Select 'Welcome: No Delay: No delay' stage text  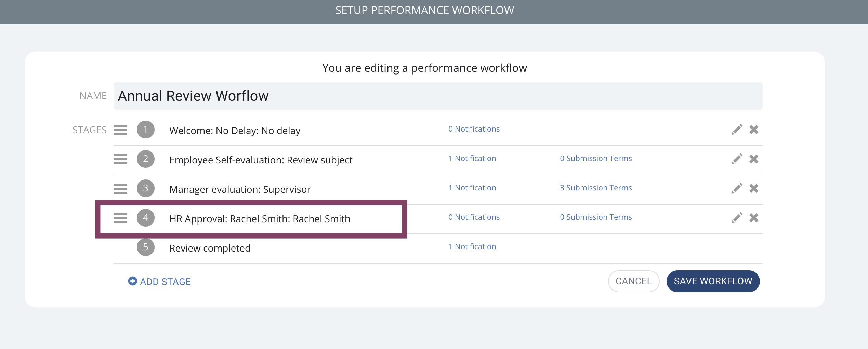235,131
